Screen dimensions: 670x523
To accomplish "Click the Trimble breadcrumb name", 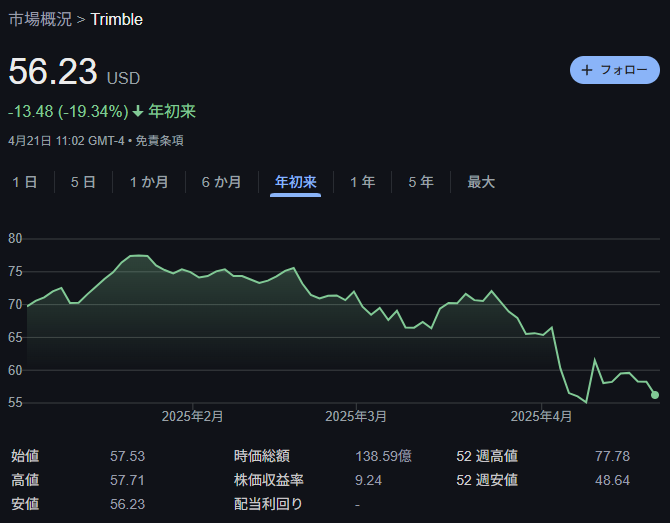I will [117, 20].
